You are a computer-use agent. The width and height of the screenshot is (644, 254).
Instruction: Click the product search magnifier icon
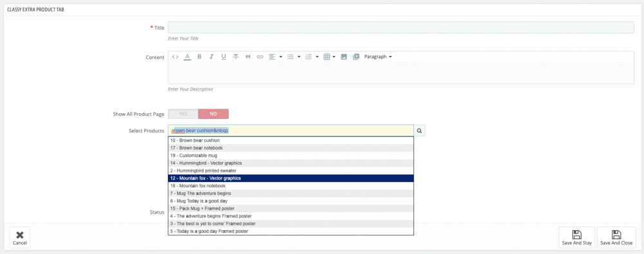point(419,131)
